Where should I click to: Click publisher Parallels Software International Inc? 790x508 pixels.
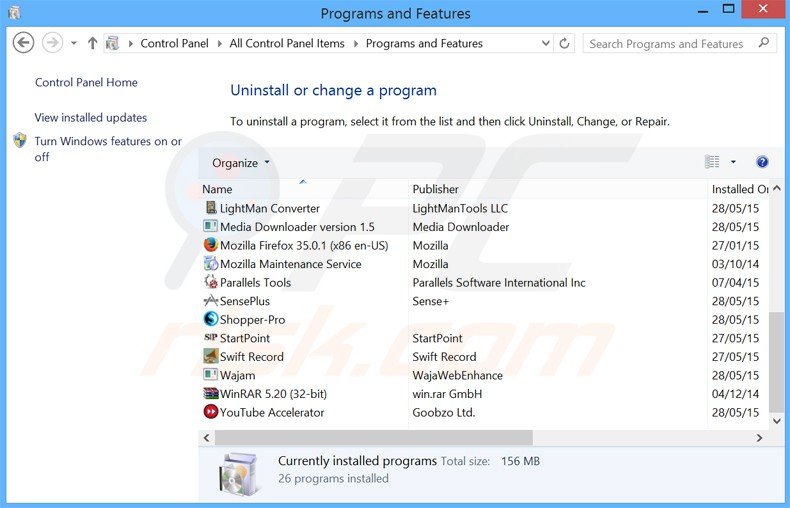click(x=499, y=282)
